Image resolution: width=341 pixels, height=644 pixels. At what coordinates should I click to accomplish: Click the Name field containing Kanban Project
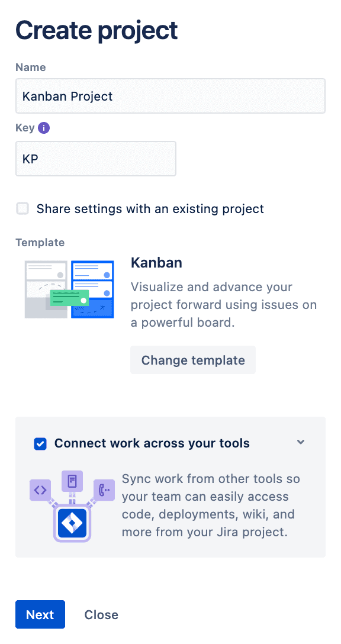(x=170, y=96)
